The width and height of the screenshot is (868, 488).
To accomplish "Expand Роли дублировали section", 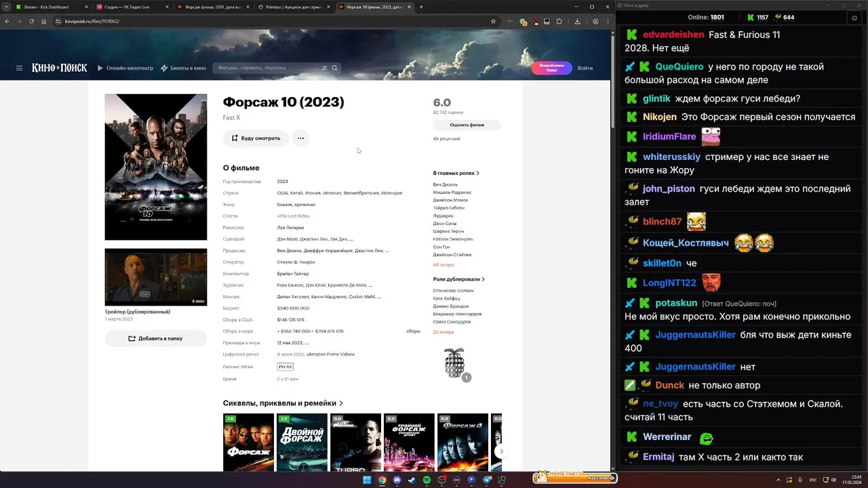I will pos(459,279).
